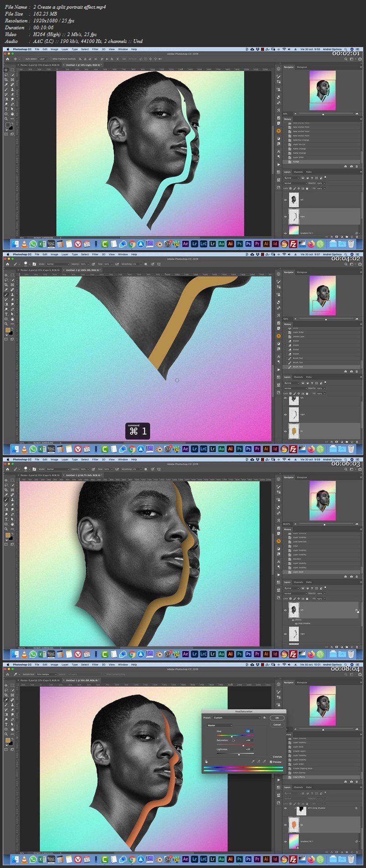Adjust the Hue slider handle
Viewport: 366px width, 868px height.
coord(232,736)
